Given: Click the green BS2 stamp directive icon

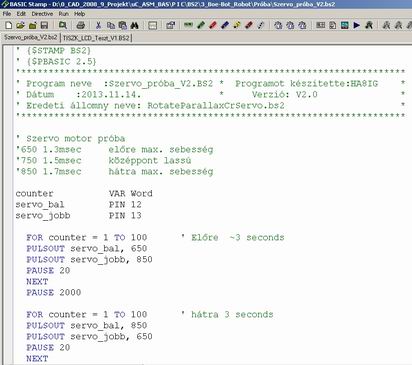Looking at the screenshot, I should tap(189, 25).
